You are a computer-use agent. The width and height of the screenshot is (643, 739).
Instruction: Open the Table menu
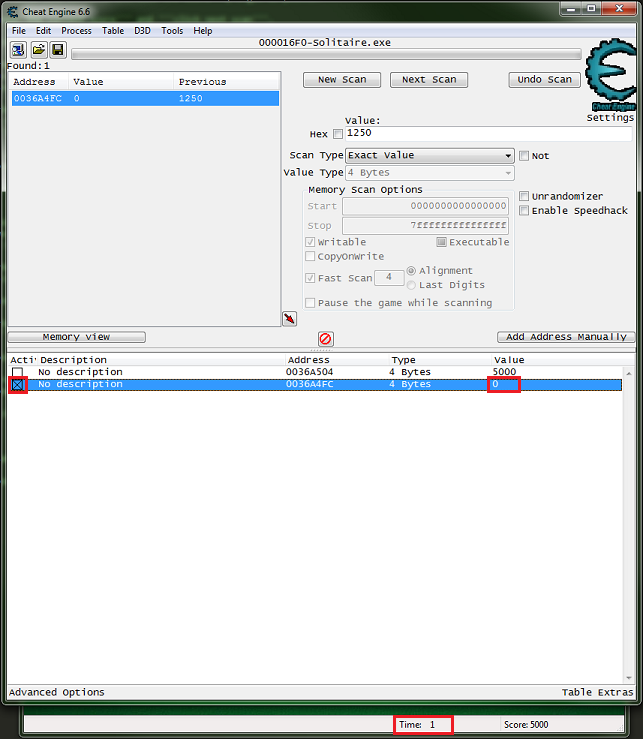[x=113, y=31]
